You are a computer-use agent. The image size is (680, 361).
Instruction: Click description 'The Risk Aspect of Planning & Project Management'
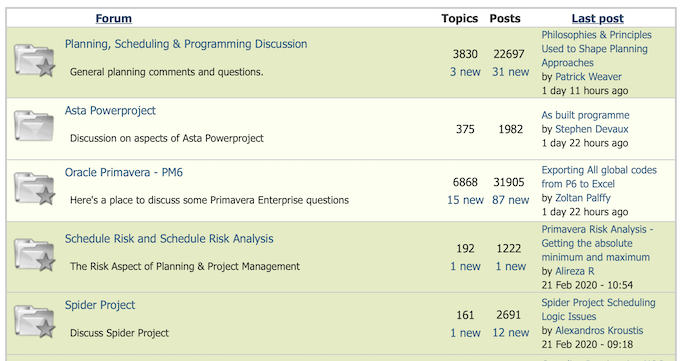[185, 266]
